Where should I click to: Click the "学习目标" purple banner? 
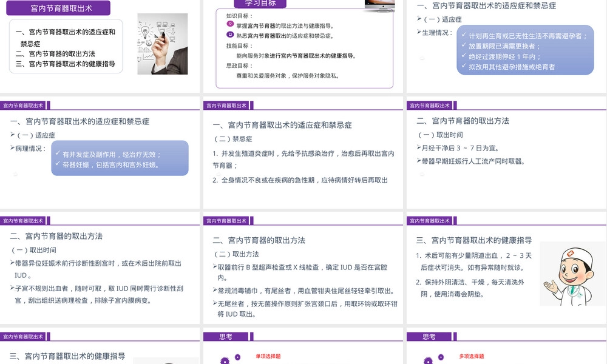point(260,4)
